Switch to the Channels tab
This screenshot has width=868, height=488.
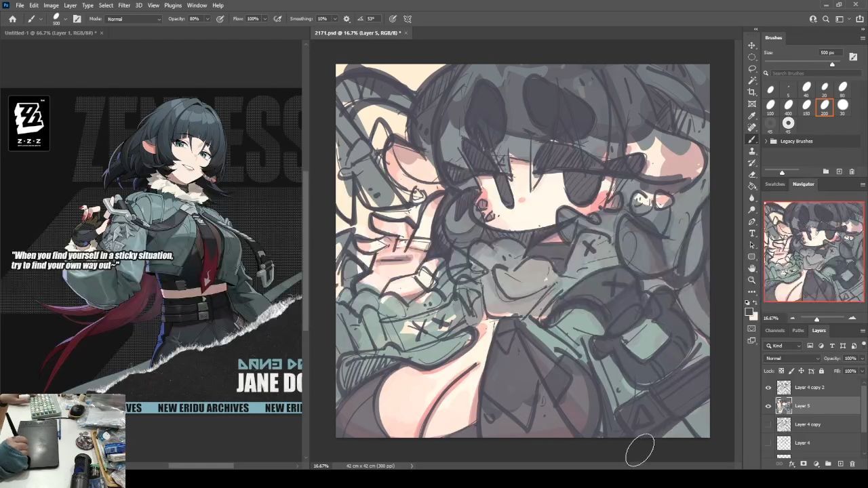775,331
